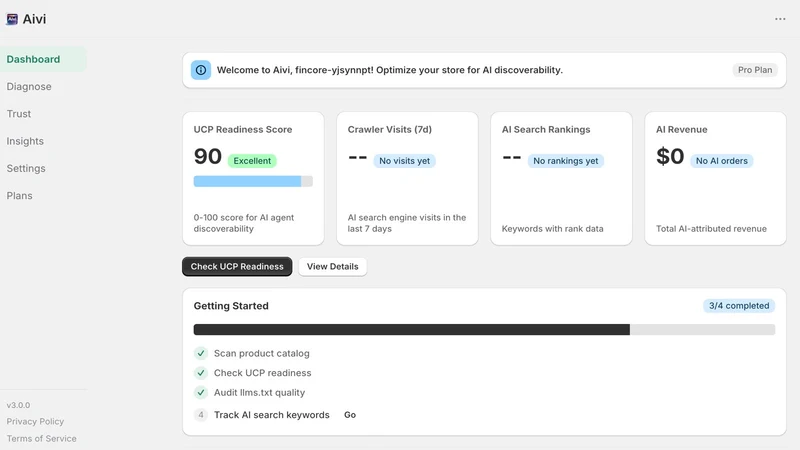Click the Scan product catalog text
Image resolution: width=800 pixels, height=450 pixels.
pyautogui.click(x=262, y=353)
